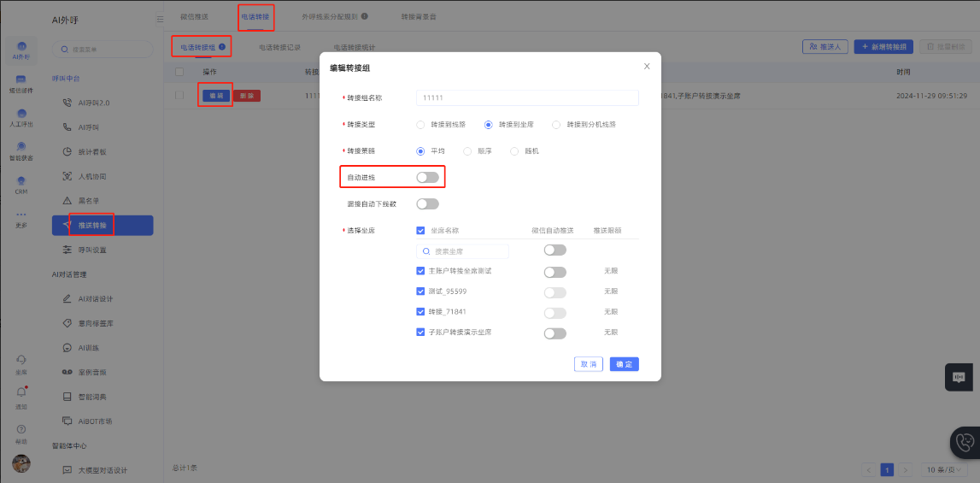The height and width of the screenshot is (483, 980).
Task: Close the 编辑转接组 dialog with X
Action: (647, 67)
